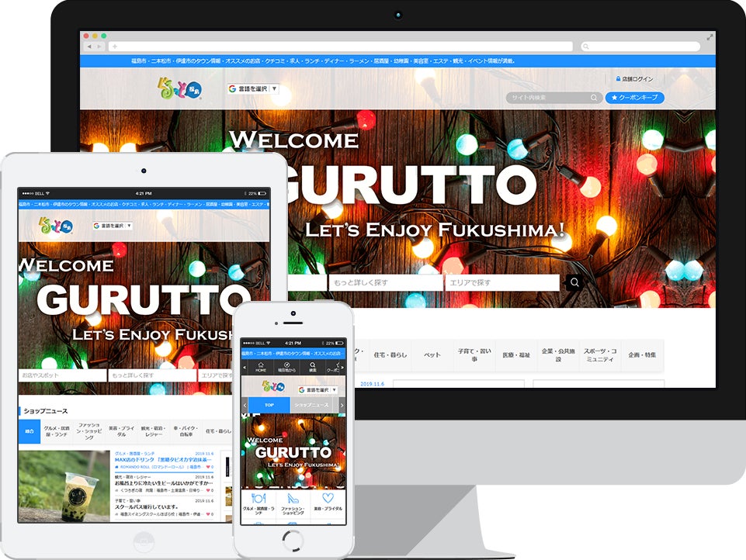Expand the もっと詳しく探す selector on tablet
The image size is (746, 560).
click(x=151, y=375)
